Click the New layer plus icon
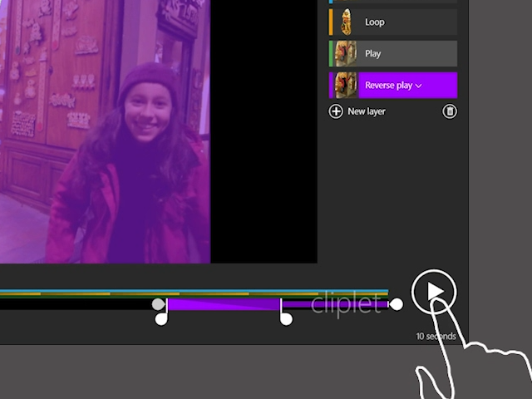The image size is (532, 399). point(336,111)
